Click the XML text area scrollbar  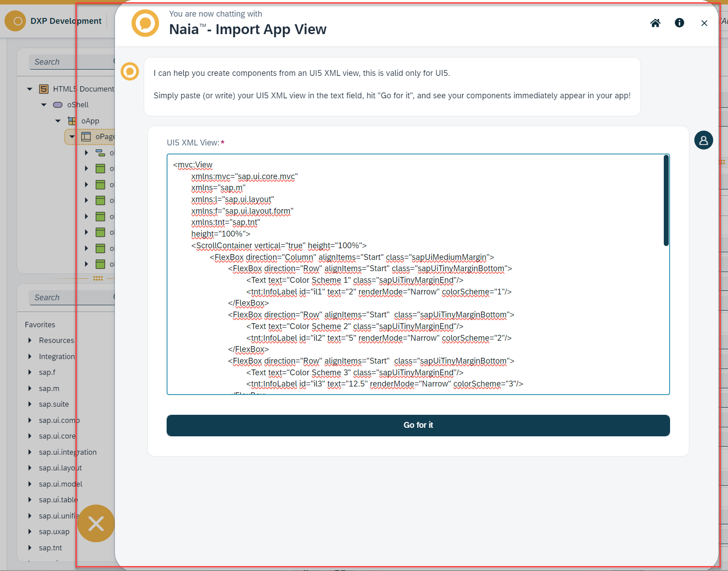click(666, 201)
